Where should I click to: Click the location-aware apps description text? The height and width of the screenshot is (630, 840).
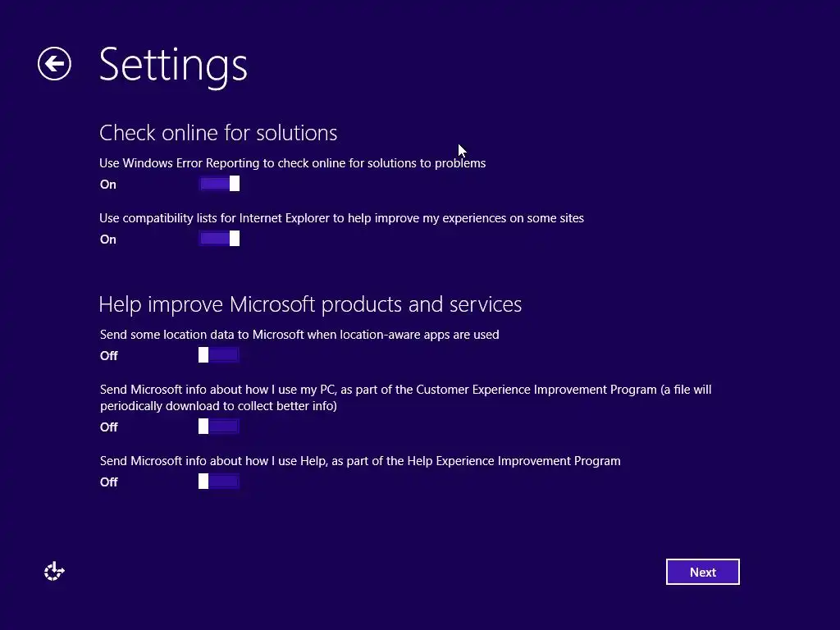pyautogui.click(x=299, y=335)
